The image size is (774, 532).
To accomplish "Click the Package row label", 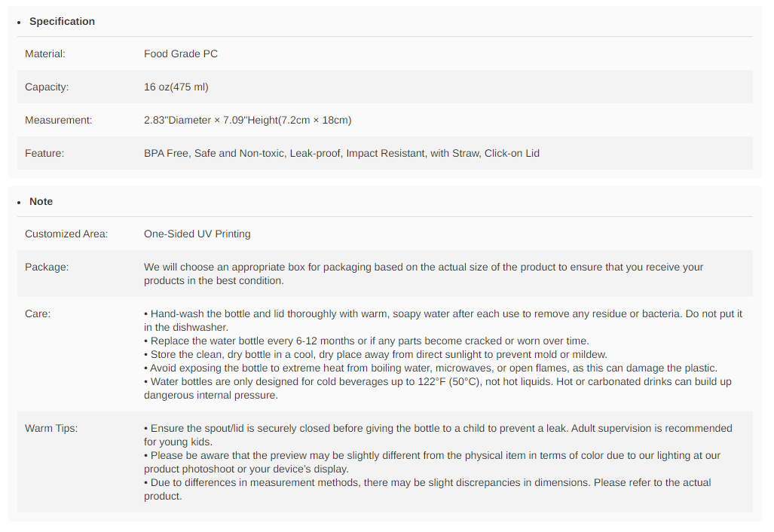I will [47, 267].
